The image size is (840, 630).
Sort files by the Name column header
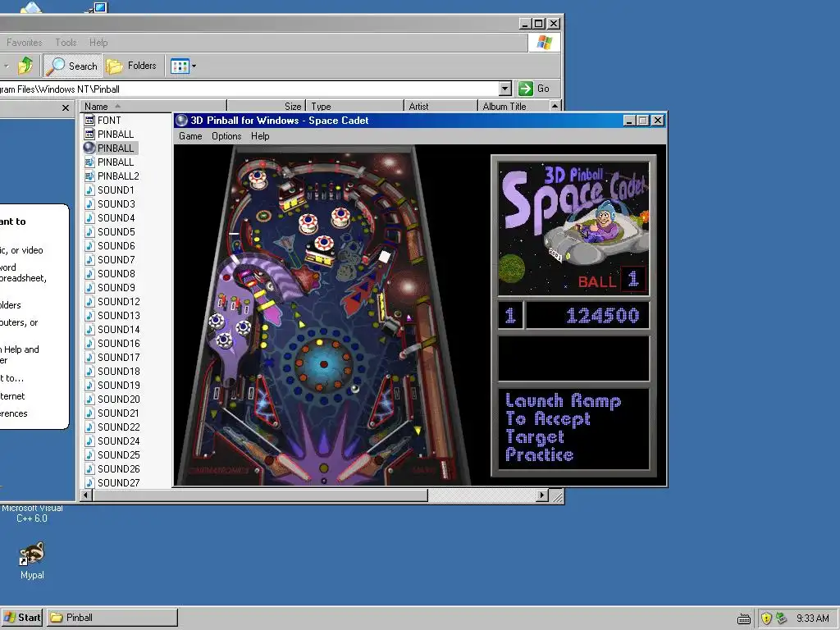coord(153,106)
